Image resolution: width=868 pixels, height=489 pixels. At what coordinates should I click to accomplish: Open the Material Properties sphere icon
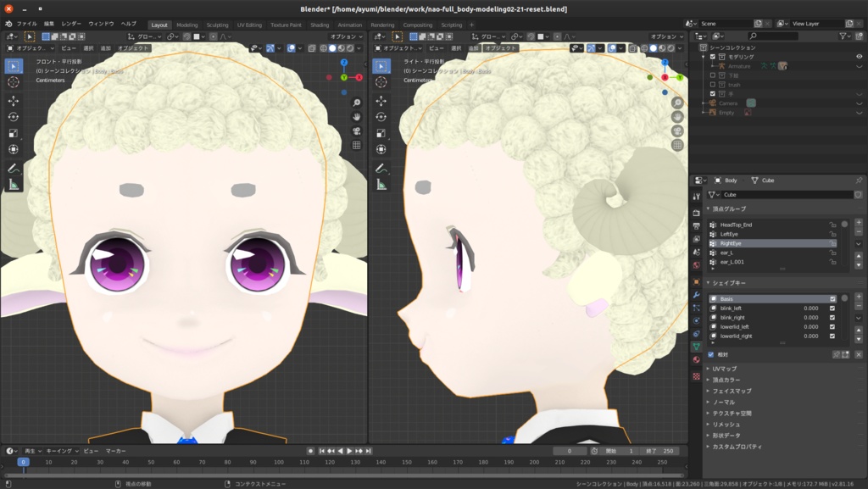point(695,358)
